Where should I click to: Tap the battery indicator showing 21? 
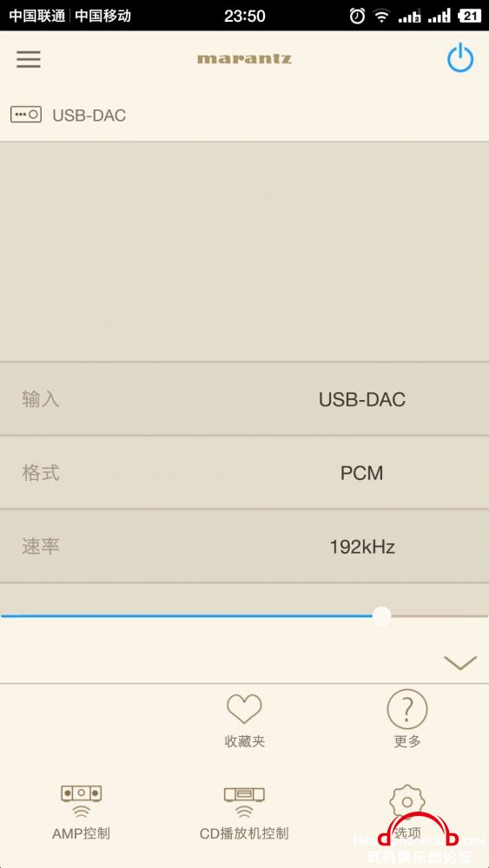click(x=469, y=16)
